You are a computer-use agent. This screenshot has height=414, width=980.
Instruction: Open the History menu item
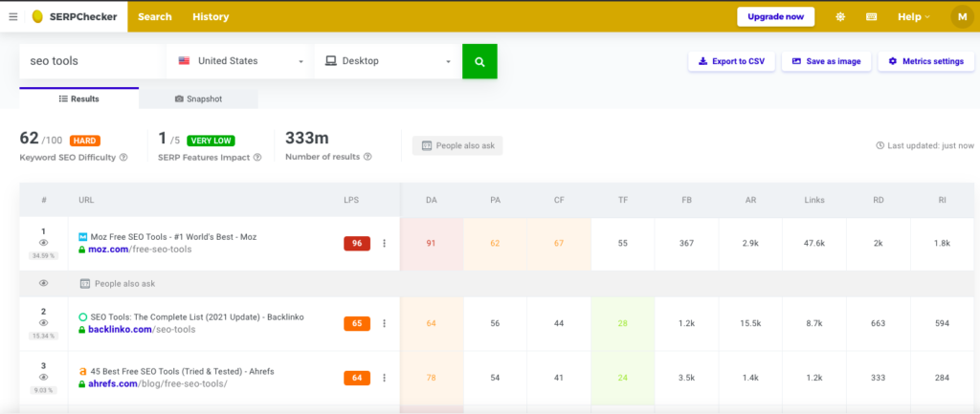pyautogui.click(x=211, y=17)
